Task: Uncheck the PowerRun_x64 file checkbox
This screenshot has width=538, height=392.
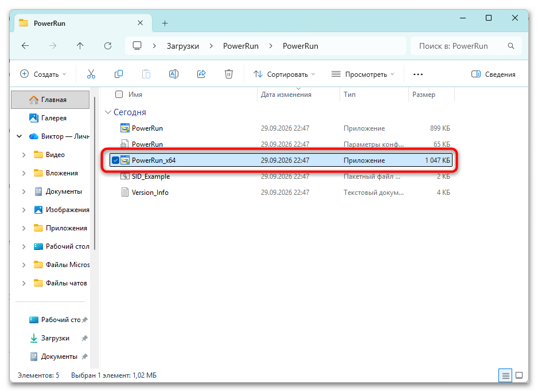Action: 115,160
